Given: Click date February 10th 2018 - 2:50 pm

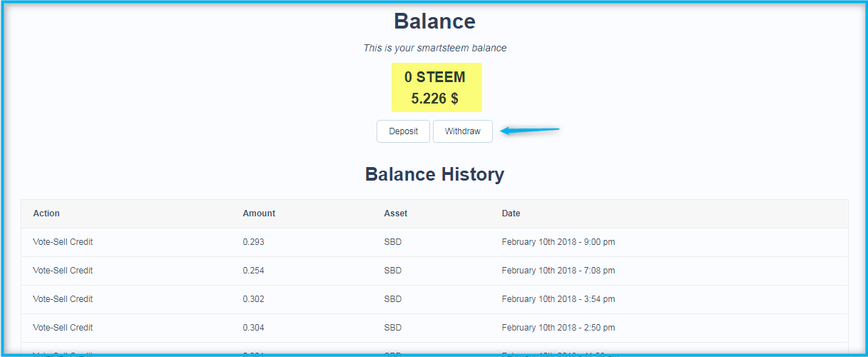Looking at the screenshot, I should [558, 328].
